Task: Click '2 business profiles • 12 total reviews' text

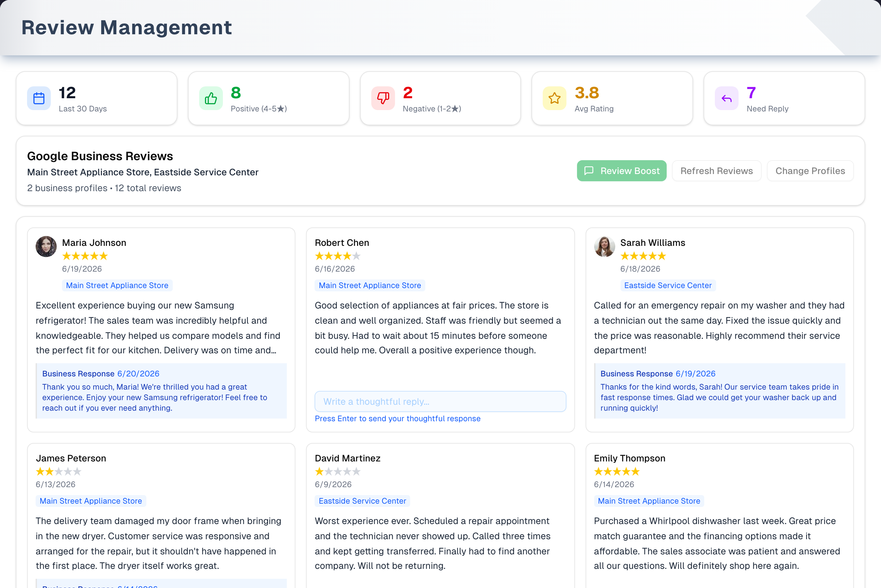Action: [104, 188]
